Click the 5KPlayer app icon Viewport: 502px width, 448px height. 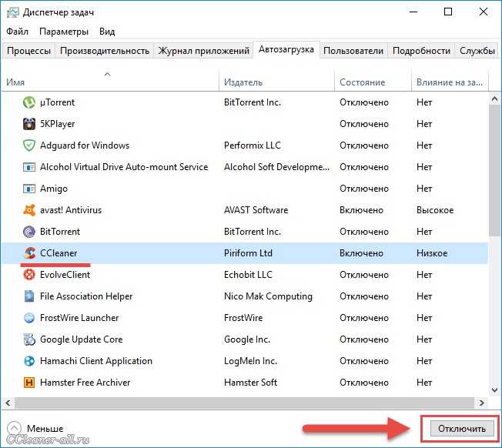click(x=29, y=124)
